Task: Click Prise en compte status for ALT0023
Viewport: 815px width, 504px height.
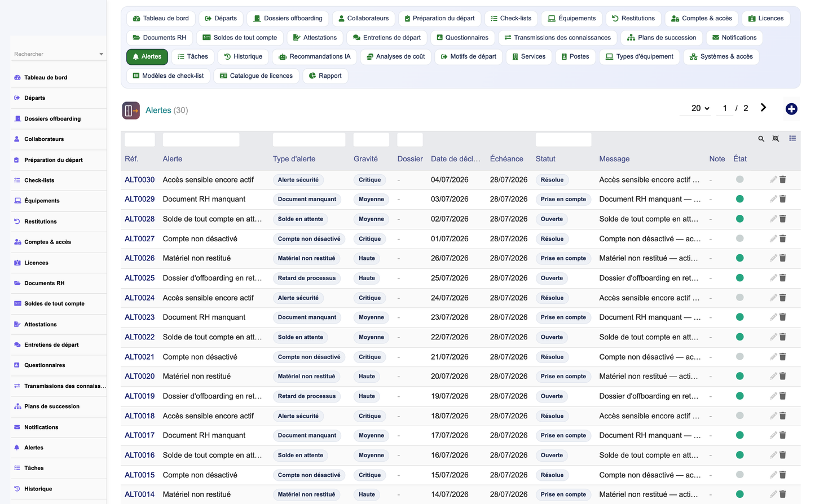Action: tap(563, 317)
